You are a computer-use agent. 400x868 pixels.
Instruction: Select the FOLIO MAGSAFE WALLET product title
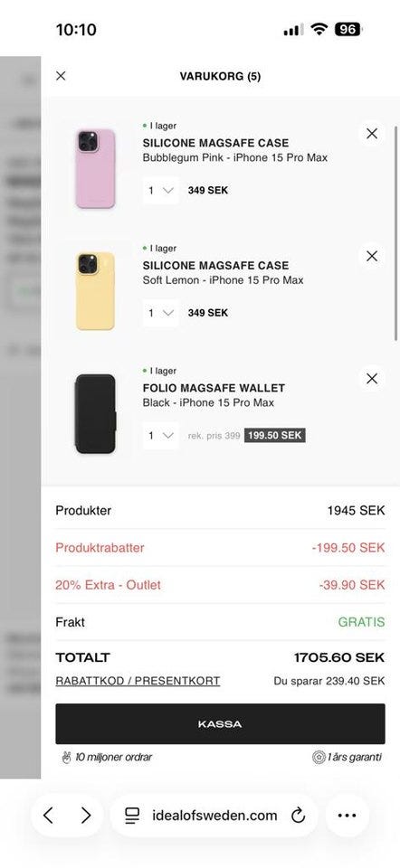(214, 388)
